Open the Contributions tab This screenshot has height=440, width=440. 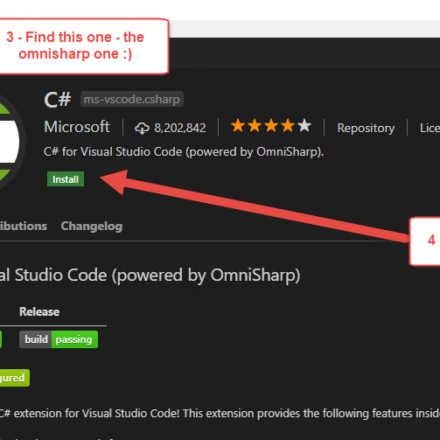pos(23,226)
